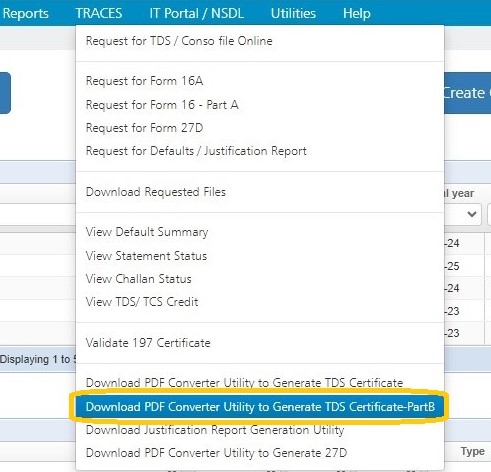Screen dimensions: 491x472
Task: Select Request for TDS / Conso file Online
Action: 260,41
